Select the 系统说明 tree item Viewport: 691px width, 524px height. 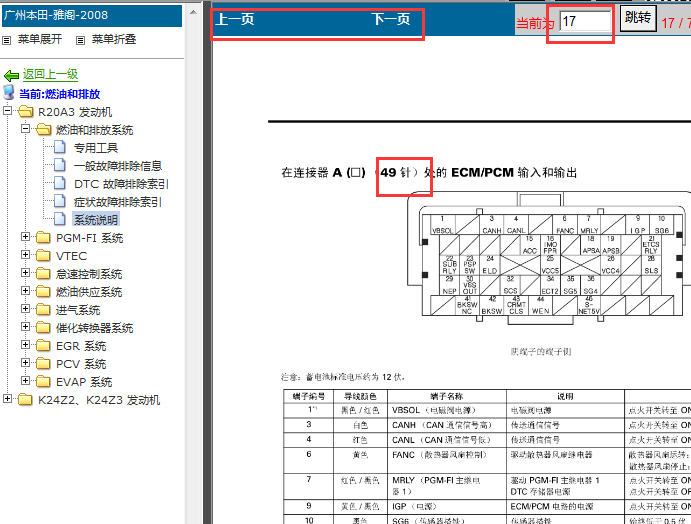coord(96,219)
